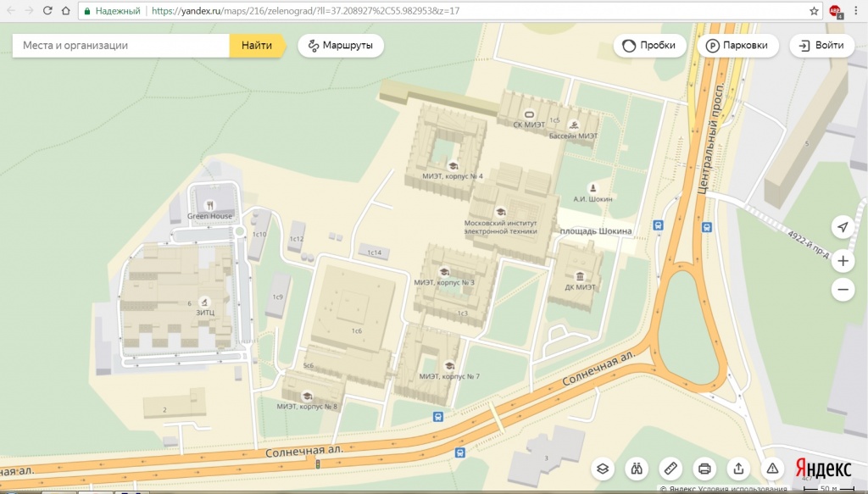
Task: Click the yellow Найти search button
Action: (x=257, y=46)
